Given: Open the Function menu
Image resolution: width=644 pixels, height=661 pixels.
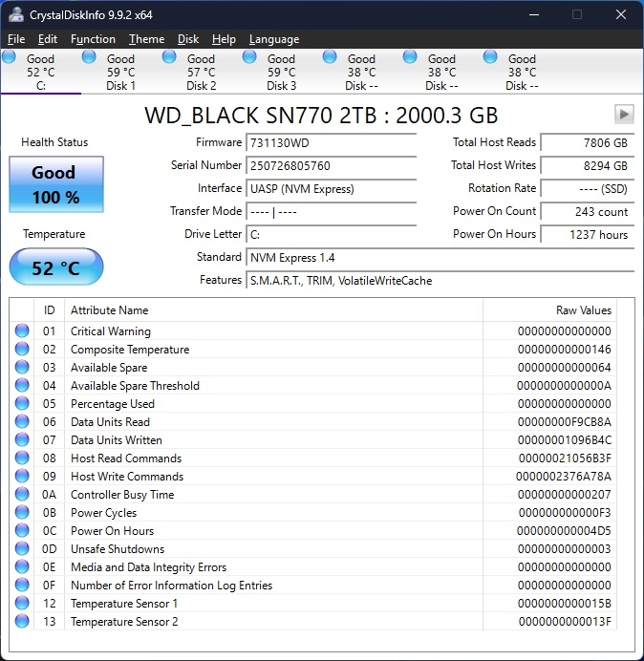Looking at the screenshot, I should pos(93,39).
